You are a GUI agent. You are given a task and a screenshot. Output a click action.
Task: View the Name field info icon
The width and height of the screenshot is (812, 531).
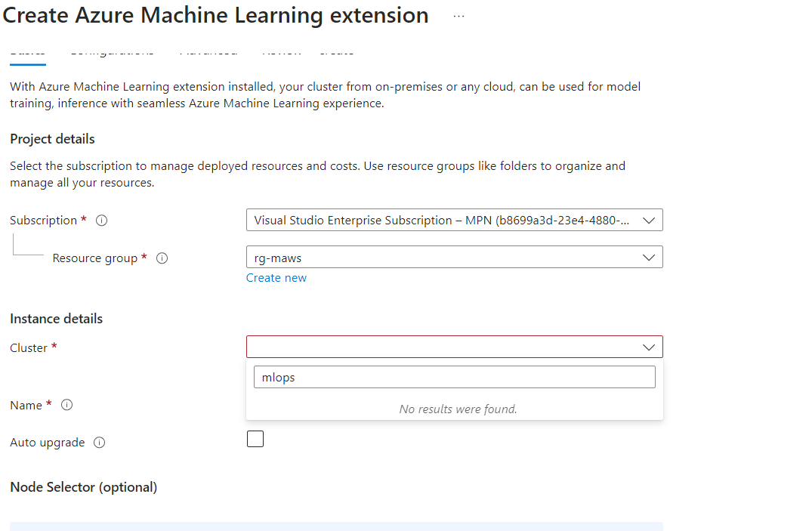[66, 404]
